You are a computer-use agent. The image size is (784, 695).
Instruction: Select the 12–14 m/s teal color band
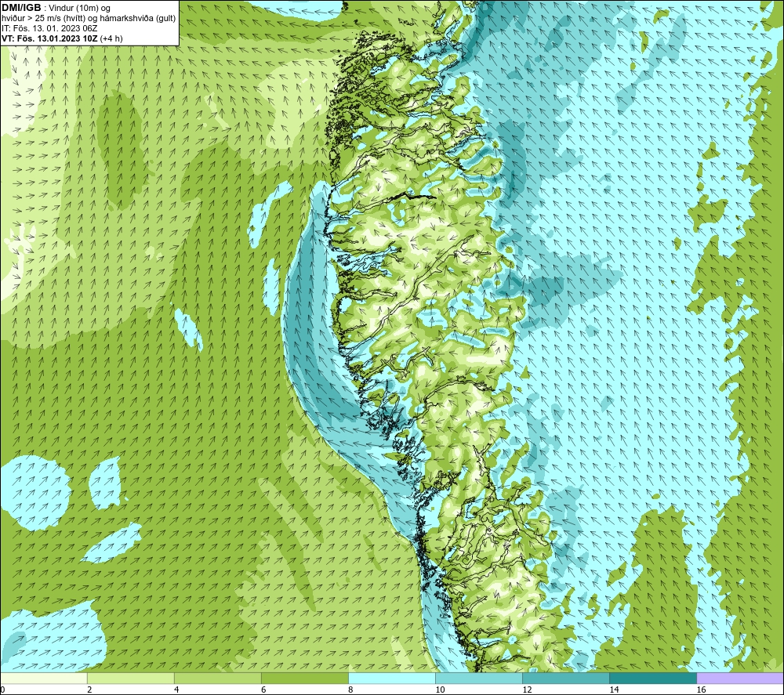point(566,678)
